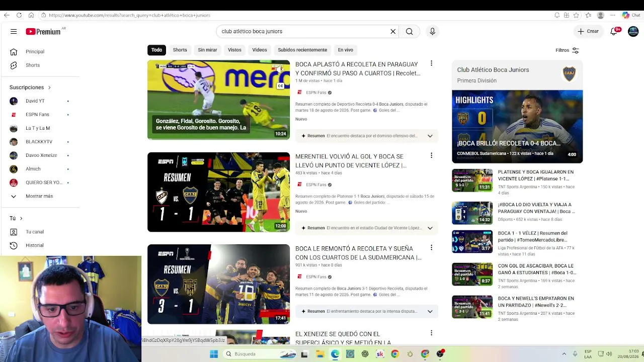644x362 pixels.
Task: Click the Crear button
Action: 588,32
